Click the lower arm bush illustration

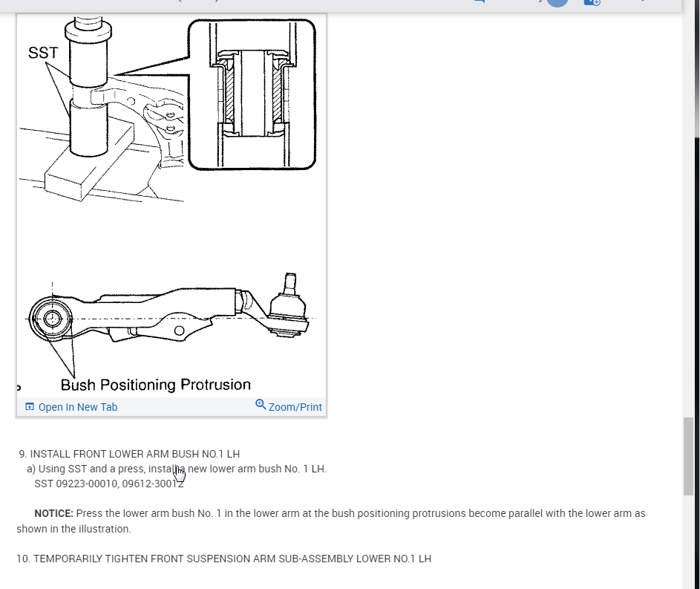point(171,206)
